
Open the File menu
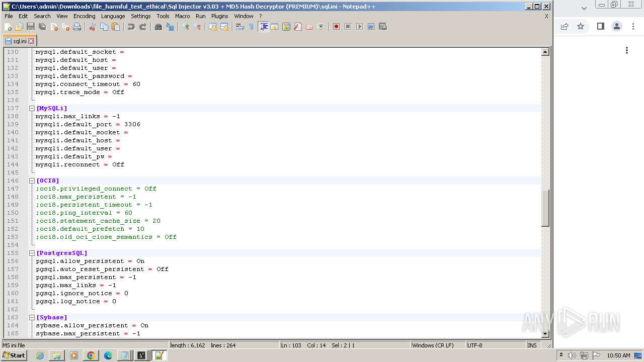(9, 16)
